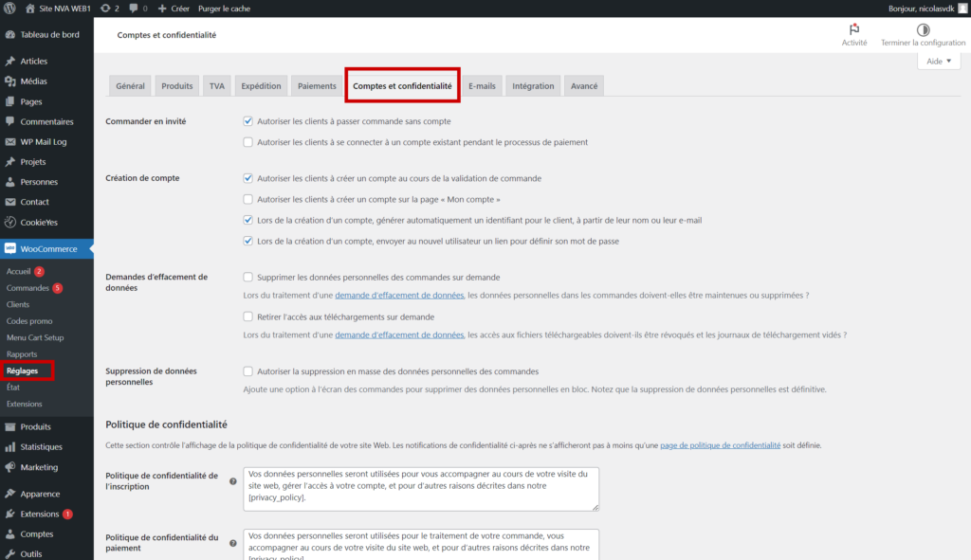This screenshot has height=560, width=971.
Task: Click inside inscription privacy policy text area
Action: [421, 489]
